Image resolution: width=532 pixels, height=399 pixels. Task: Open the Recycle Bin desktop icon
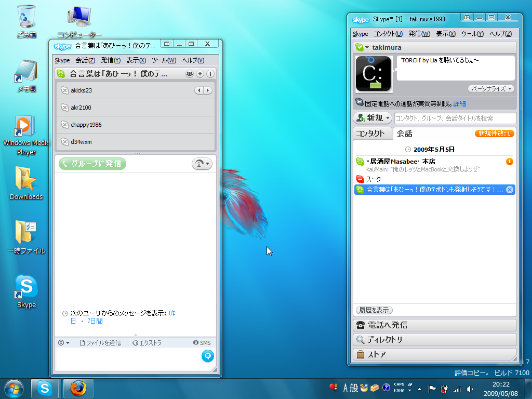point(26,21)
